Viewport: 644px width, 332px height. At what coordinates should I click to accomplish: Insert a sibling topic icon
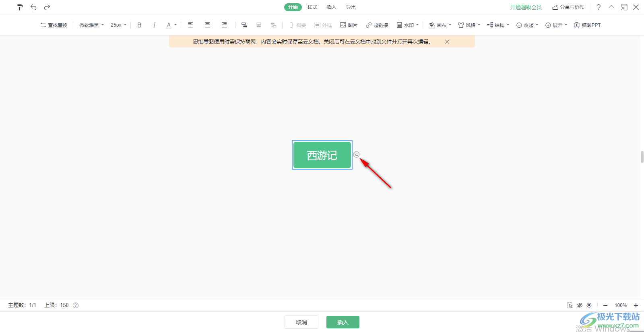[259, 25]
